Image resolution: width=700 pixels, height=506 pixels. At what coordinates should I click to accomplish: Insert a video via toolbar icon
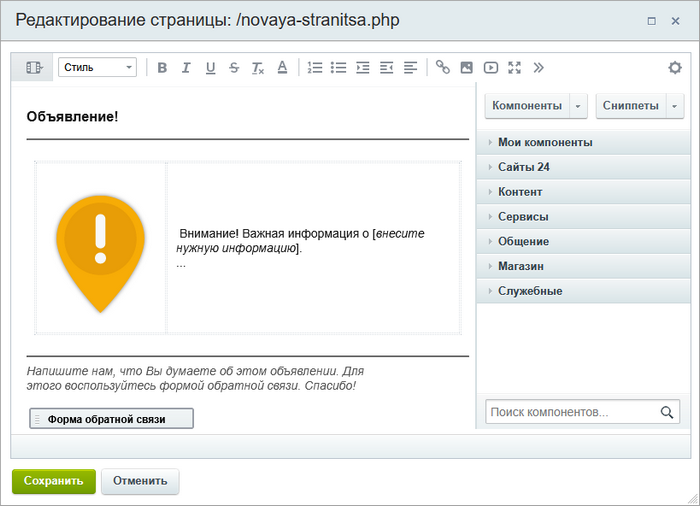(x=491, y=68)
